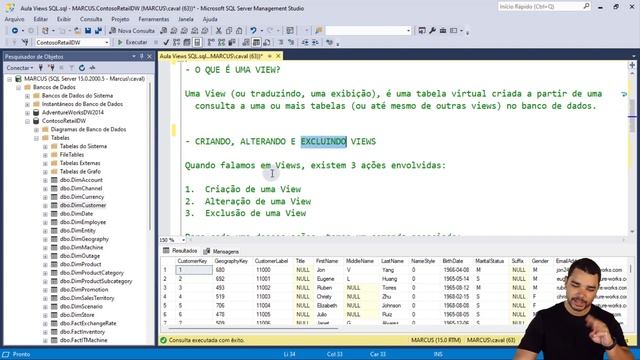
Task: Comment out selected lines icon
Action: (280, 42)
